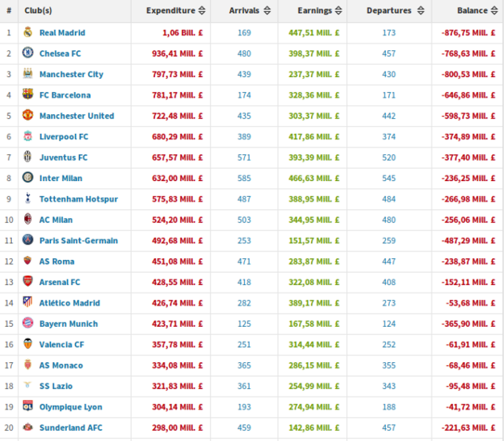Open the Liverpool FC club link
This screenshot has height=441, width=504.
pos(63,137)
